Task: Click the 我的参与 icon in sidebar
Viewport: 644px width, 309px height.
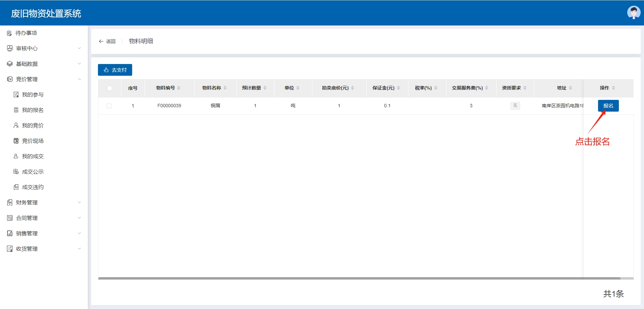Action: (x=16, y=95)
